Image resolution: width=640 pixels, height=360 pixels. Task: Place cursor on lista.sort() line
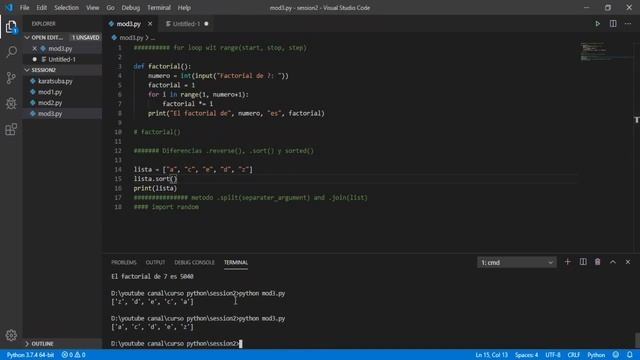156,179
